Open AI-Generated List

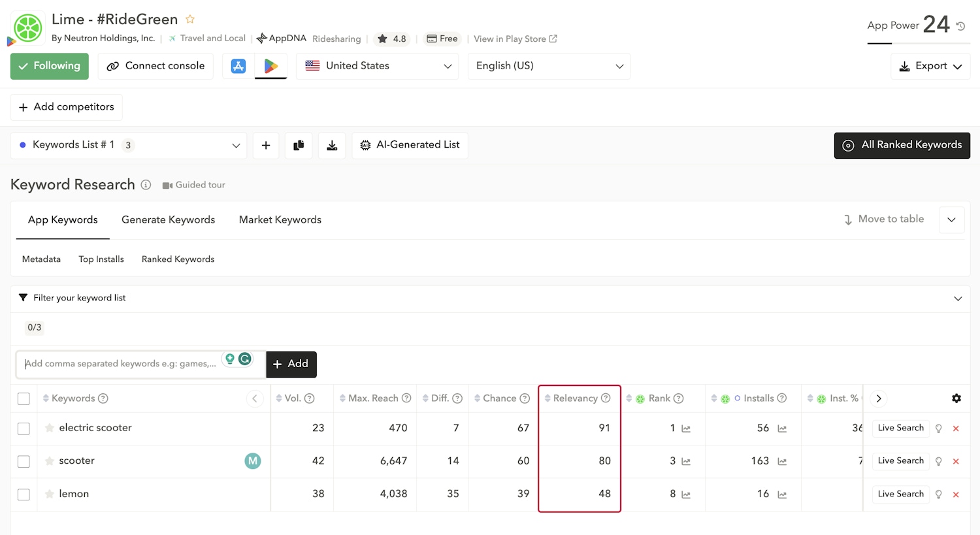tap(410, 145)
